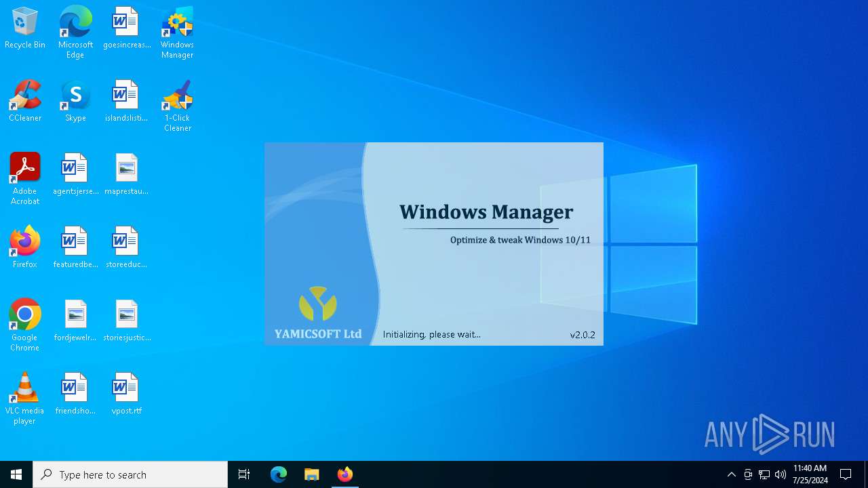This screenshot has width=868, height=488.
Task: Launch the 1-Click Cleaner shortcut
Action: click(177, 106)
